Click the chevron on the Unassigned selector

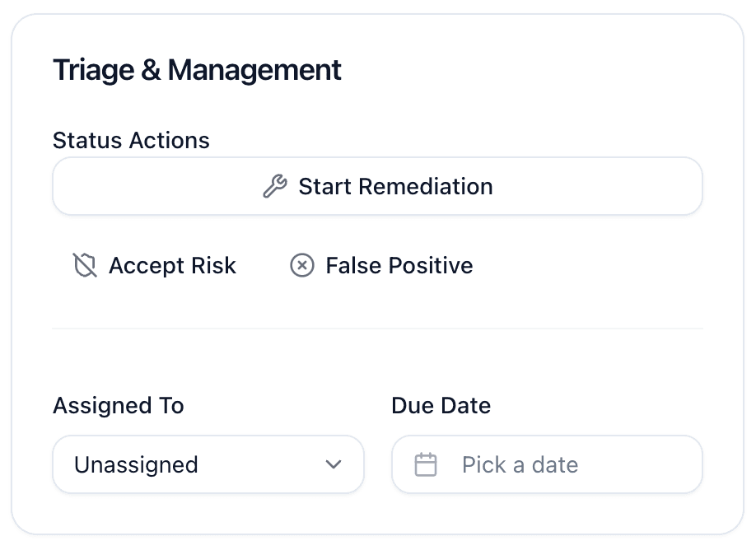tap(334, 464)
